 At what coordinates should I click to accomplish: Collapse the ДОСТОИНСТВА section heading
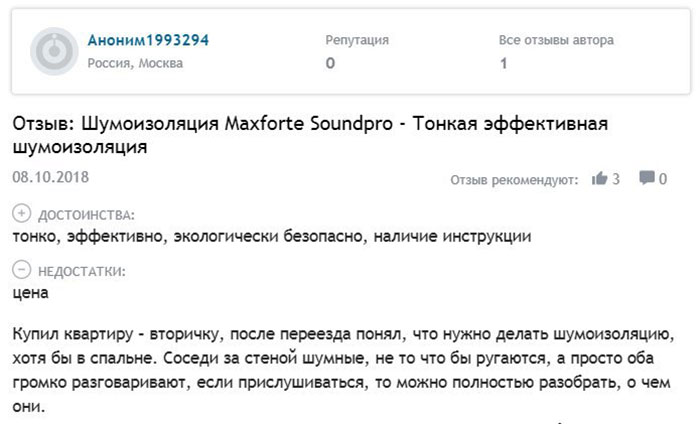[85, 215]
